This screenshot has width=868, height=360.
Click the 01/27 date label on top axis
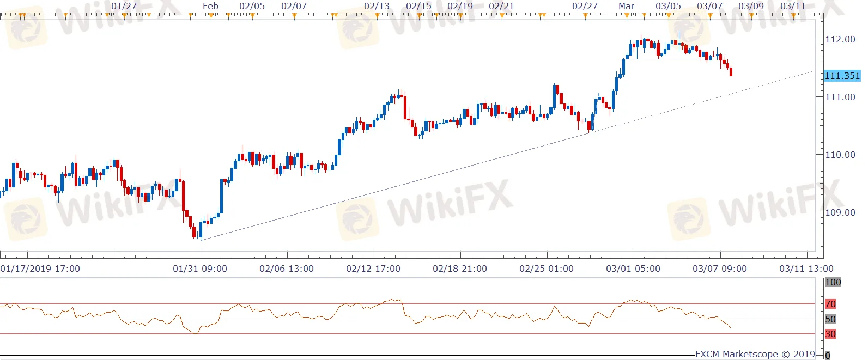coord(124,6)
